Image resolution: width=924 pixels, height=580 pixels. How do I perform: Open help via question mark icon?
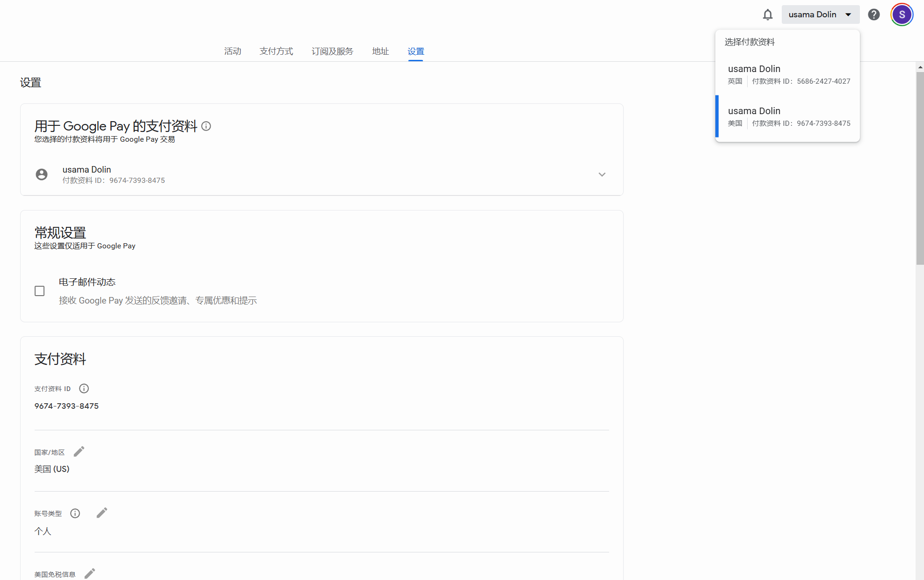(873, 14)
